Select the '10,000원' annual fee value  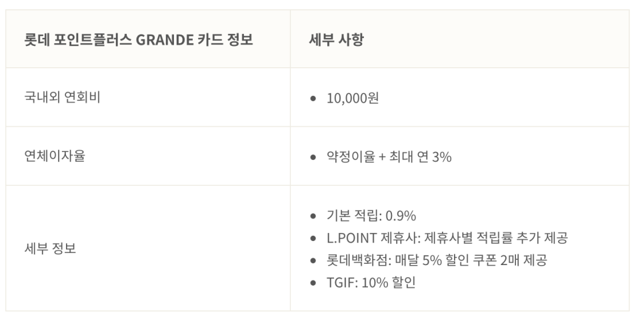353,99
